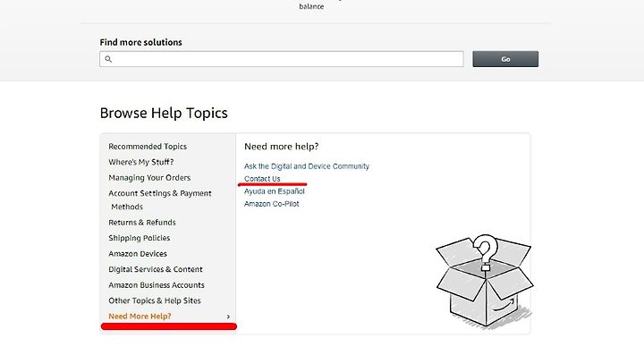This screenshot has height=347, width=644.
Task: Select Where's My Stuff? topic
Action: [x=141, y=162]
